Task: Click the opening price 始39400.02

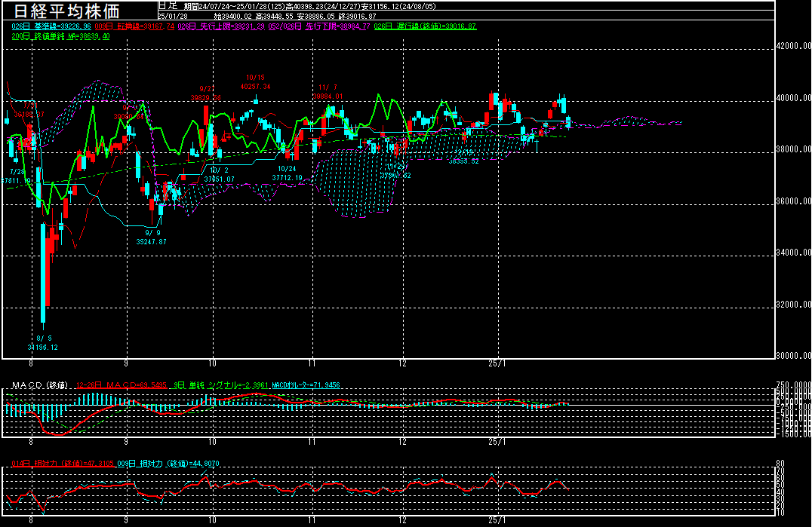Action: (232, 17)
